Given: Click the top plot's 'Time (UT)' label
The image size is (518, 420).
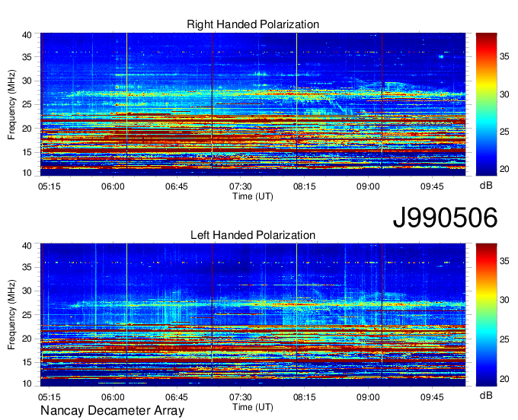Looking at the screenshot, I should pos(253,196).
